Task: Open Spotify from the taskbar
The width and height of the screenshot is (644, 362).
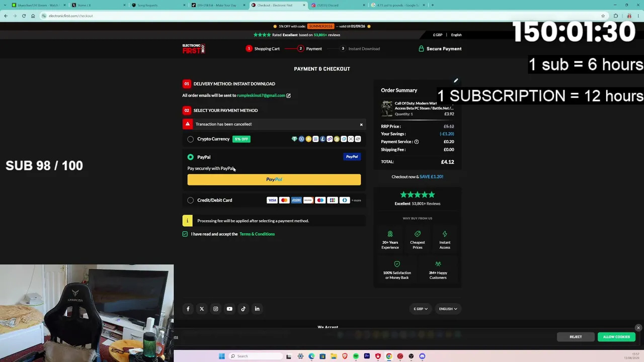Action: pyautogui.click(x=356, y=356)
